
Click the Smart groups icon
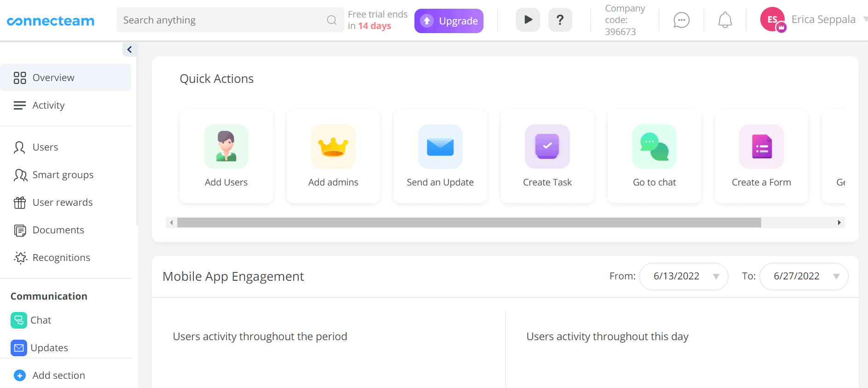20,175
